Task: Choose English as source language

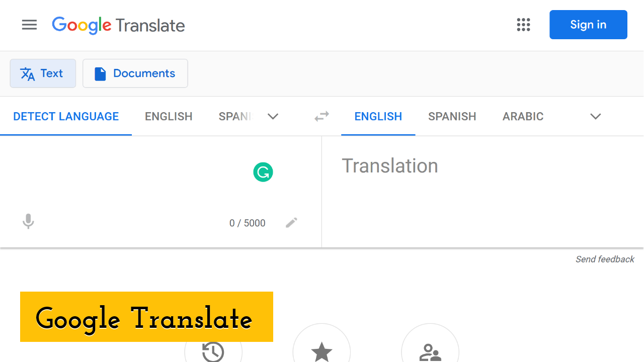Action: (169, 117)
